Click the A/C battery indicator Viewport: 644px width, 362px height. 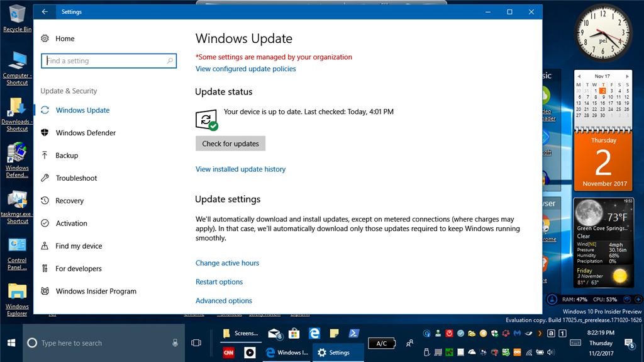tap(382, 343)
